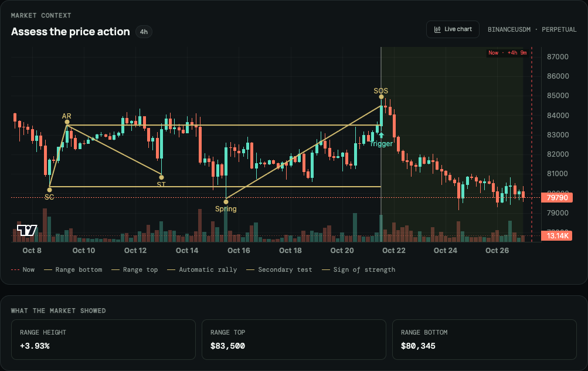Click the BINANCEUSDM exchange label
This screenshot has width=588, height=371.
[x=509, y=30]
